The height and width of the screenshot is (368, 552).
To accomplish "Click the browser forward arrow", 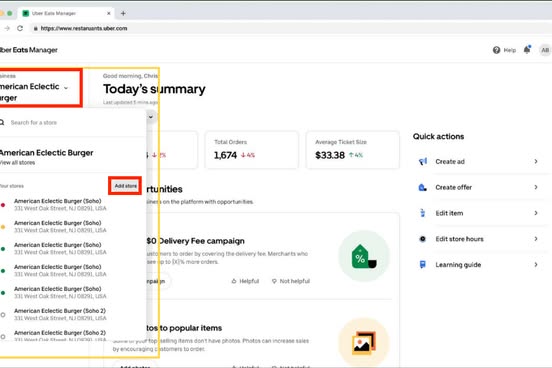I will point(7,28).
